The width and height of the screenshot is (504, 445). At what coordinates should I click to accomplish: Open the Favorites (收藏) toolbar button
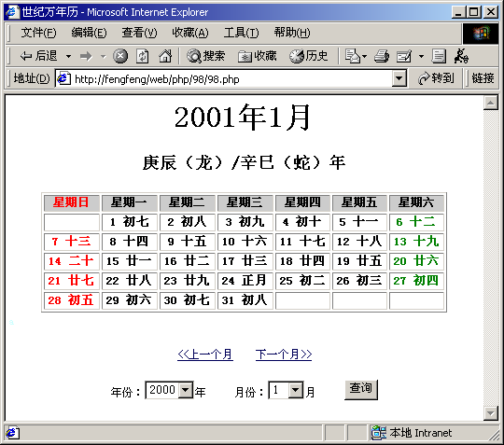[x=258, y=56]
